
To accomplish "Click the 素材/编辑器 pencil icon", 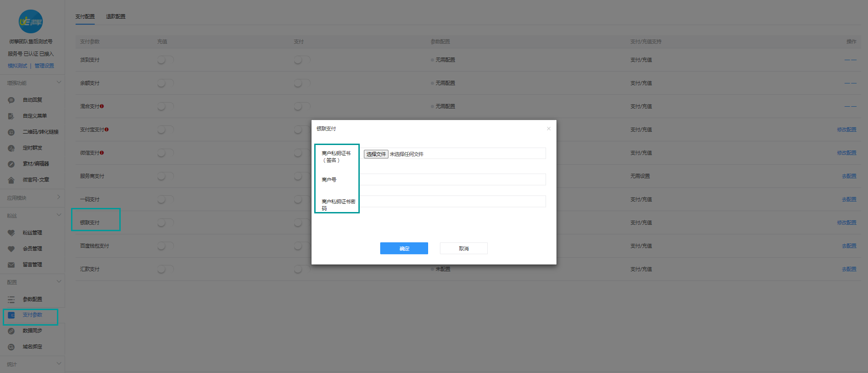I will tap(11, 164).
